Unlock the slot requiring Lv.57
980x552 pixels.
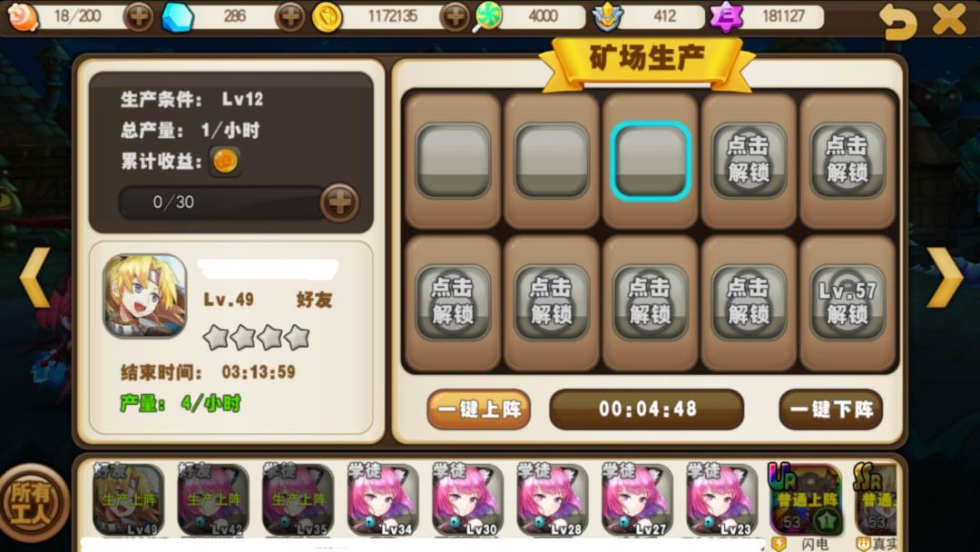[848, 302]
